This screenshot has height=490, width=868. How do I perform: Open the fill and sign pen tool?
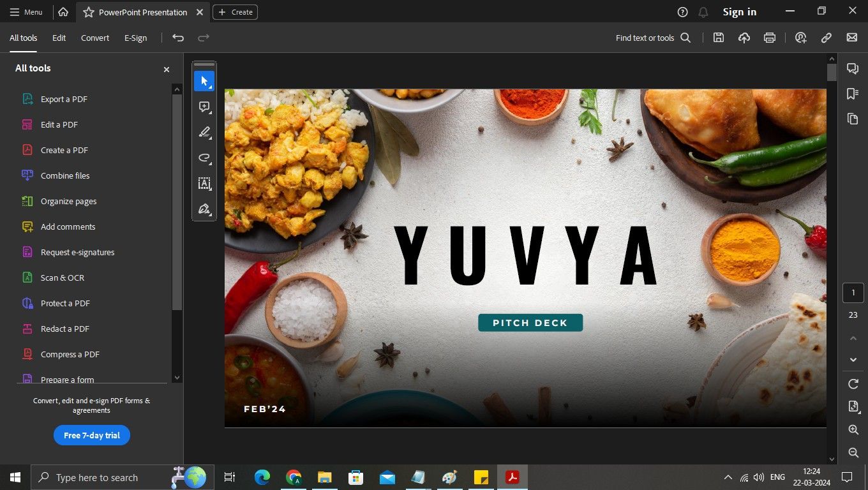[x=204, y=209]
